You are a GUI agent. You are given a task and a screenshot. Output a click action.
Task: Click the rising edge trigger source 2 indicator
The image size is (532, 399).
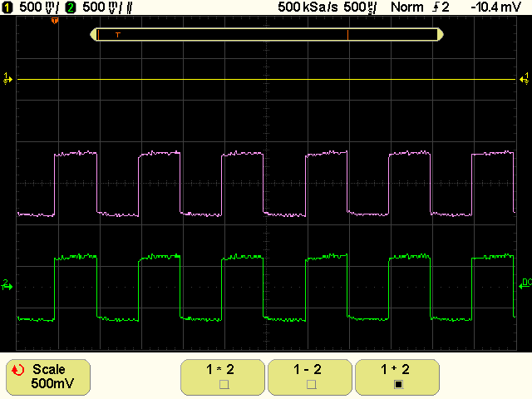[x=441, y=7]
